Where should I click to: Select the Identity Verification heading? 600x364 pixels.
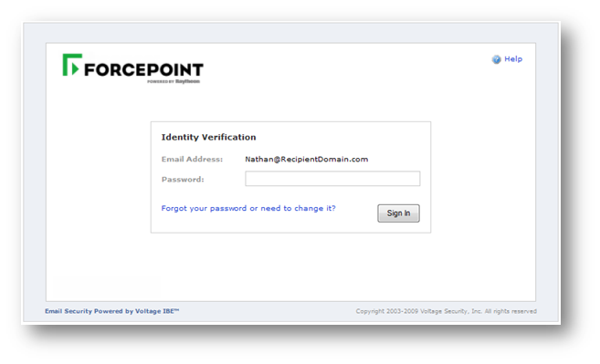[208, 137]
